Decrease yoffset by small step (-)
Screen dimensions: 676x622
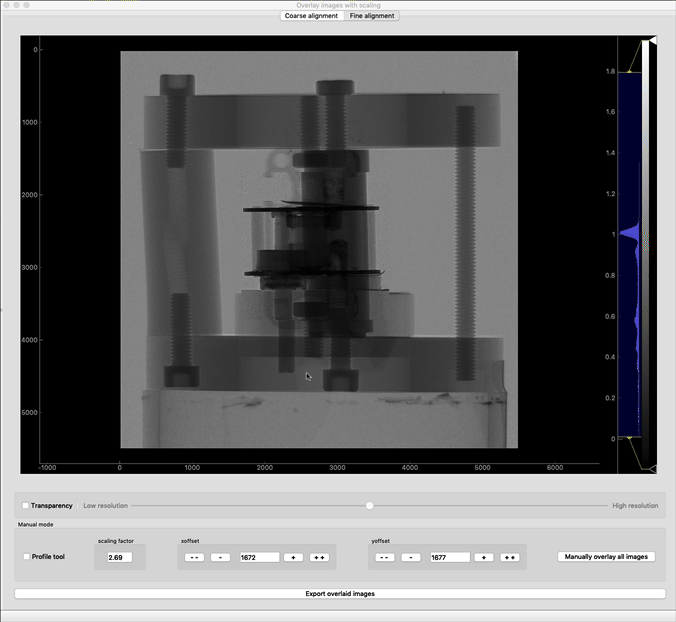[x=410, y=557]
